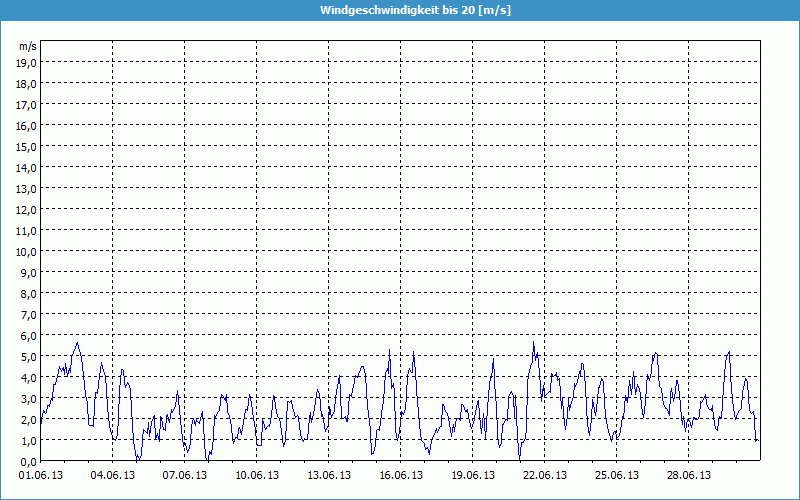Select the 01.06.13 date label
Viewport: 800px width, 500px height.
[41, 476]
